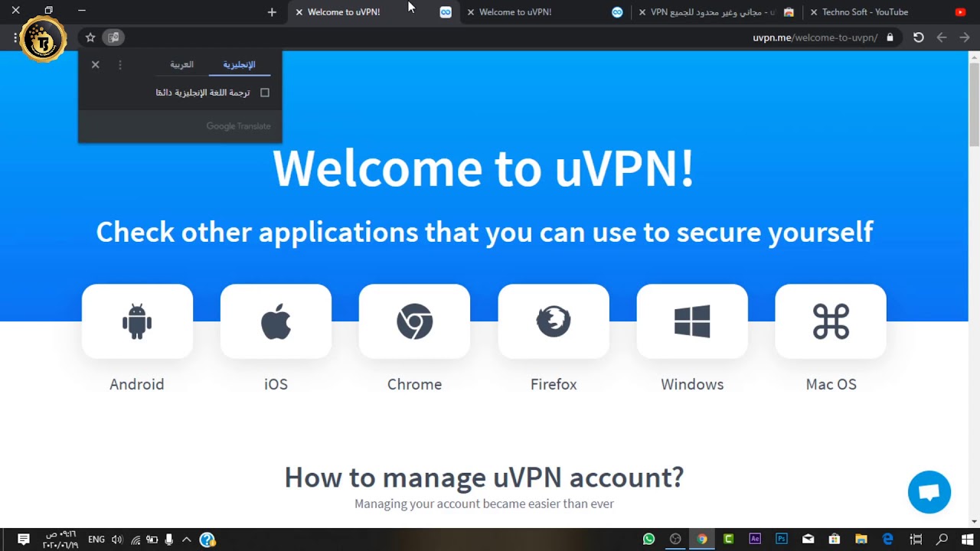Open the Windows Start menu
980x551 pixels.
(966, 539)
